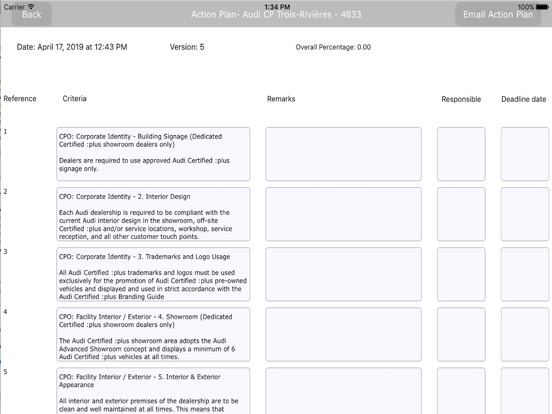
Task: Click reference number 2
Action: point(5,192)
